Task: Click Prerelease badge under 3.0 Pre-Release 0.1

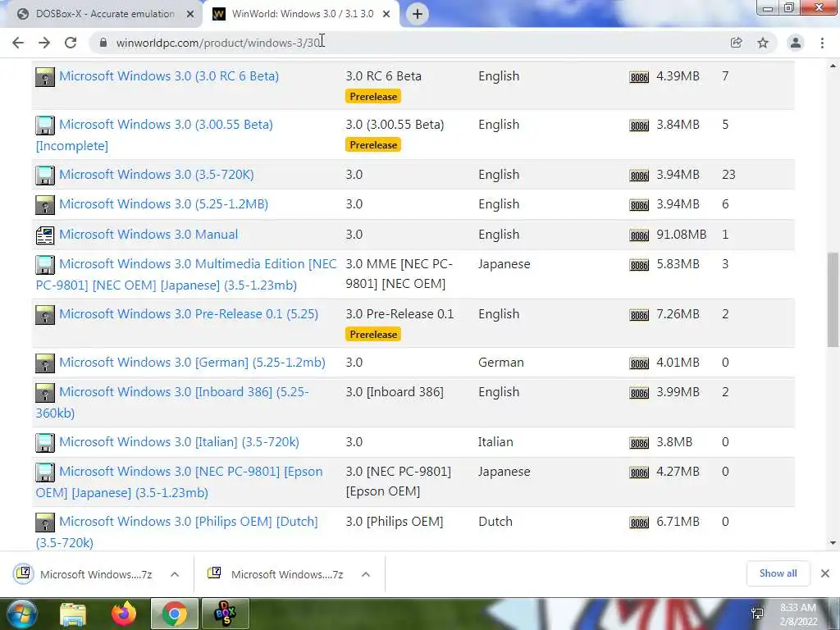Action: coord(373,335)
